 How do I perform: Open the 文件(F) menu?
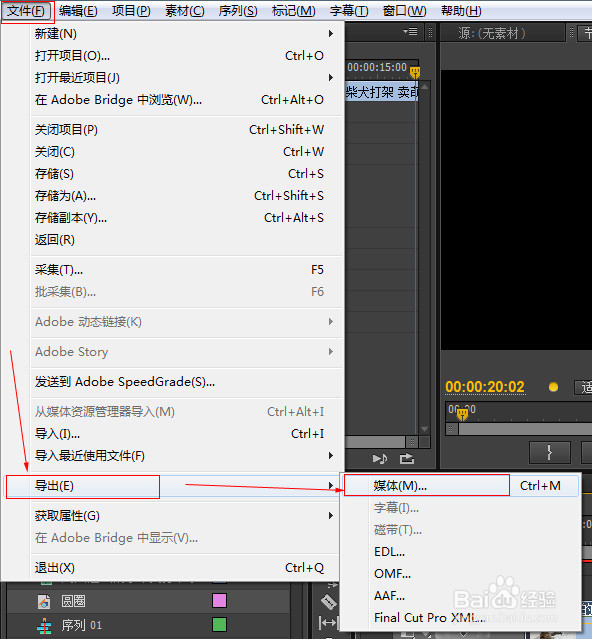(26, 11)
